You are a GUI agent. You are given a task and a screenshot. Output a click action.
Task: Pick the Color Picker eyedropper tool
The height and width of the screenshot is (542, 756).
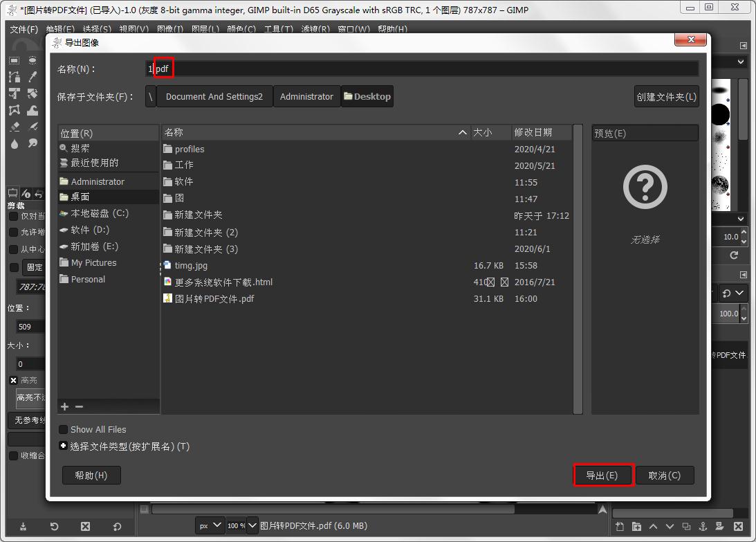[x=33, y=76]
